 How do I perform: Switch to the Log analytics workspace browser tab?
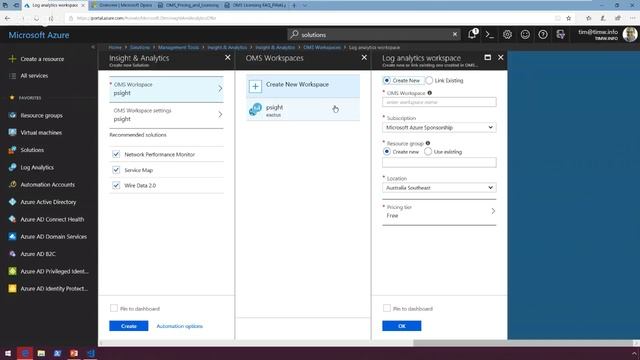click(55, 5)
